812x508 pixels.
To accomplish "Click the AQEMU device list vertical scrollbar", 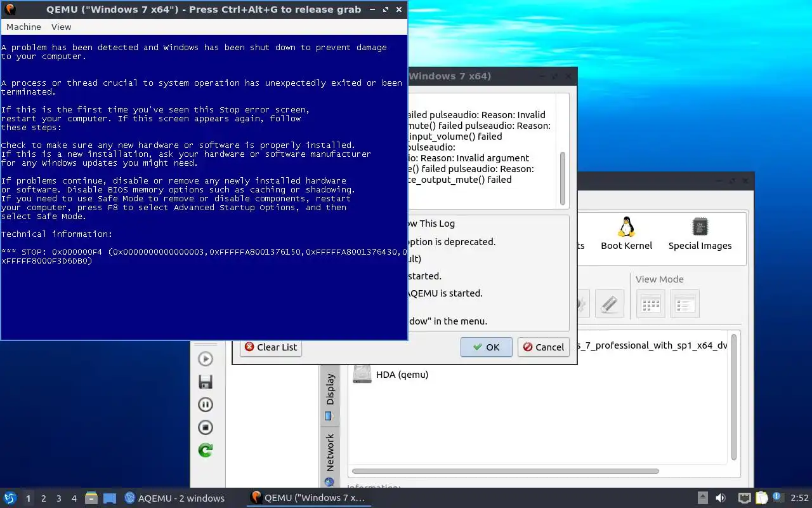I will point(734,397).
